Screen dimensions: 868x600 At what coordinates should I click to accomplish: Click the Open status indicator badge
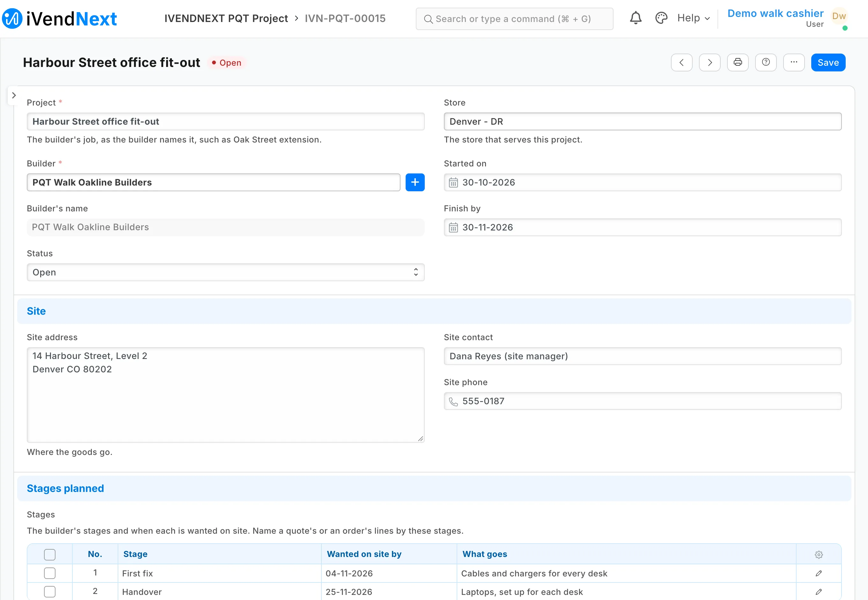coord(226,63)
